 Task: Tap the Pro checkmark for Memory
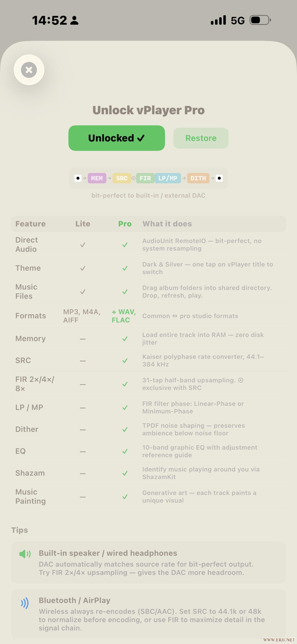(x=125, y=339)
